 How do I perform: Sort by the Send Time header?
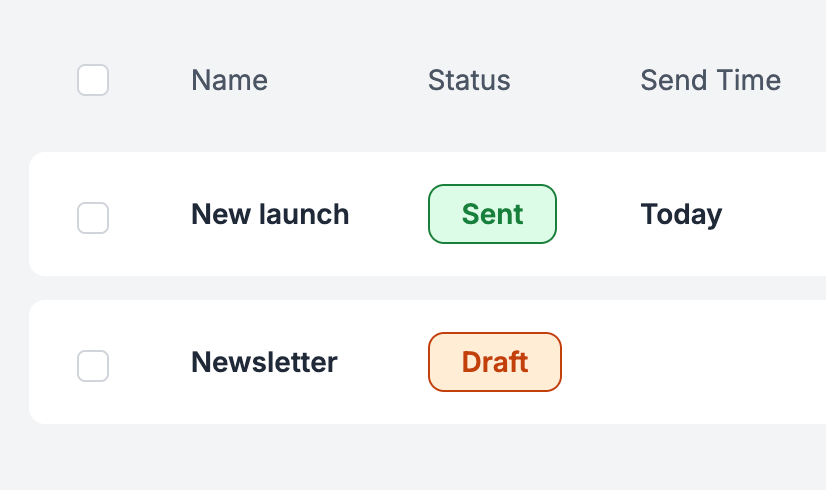[x=711, y=80]
